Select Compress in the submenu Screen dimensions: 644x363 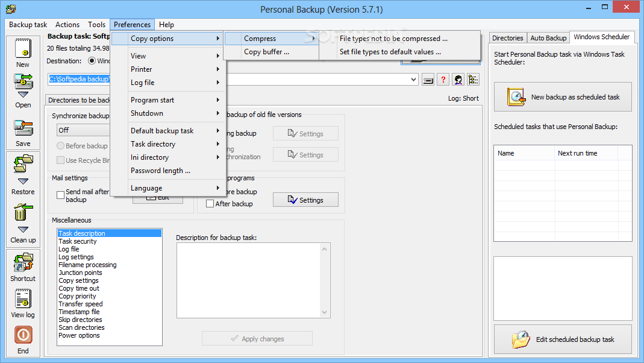tap(272, 39)
